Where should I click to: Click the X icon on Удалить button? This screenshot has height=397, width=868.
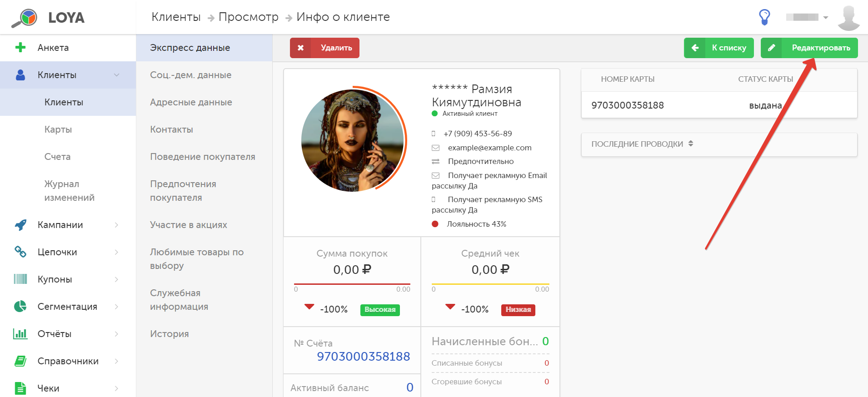(x=300, y=48)
